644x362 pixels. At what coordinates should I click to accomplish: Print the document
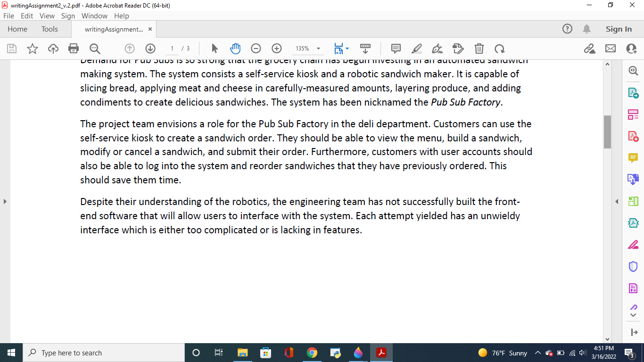74,48
